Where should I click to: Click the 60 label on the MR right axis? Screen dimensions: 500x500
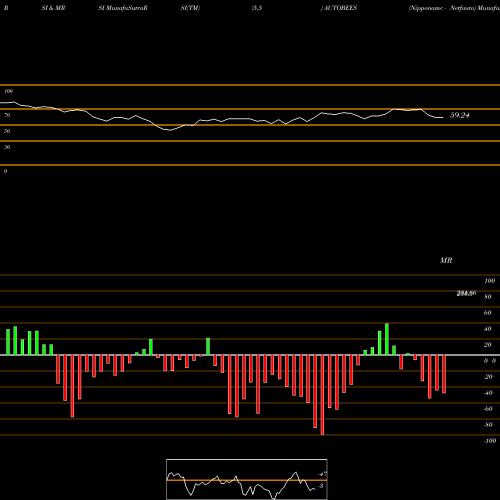tap(488, 313)
